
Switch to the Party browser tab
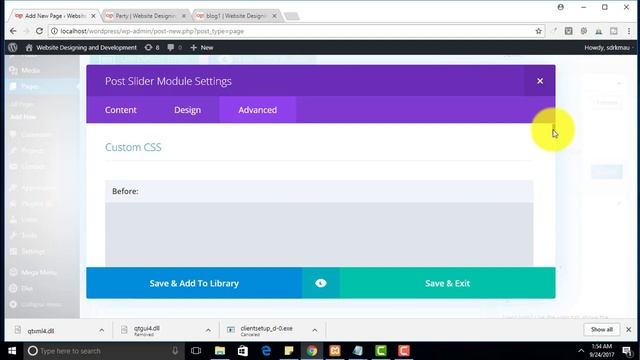pos(145,16)
